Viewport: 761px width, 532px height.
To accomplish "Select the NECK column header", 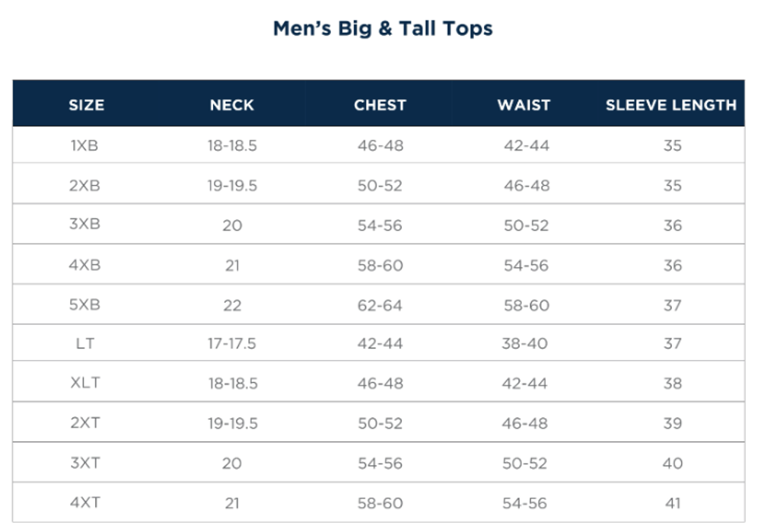I will [x=232, y=105].
